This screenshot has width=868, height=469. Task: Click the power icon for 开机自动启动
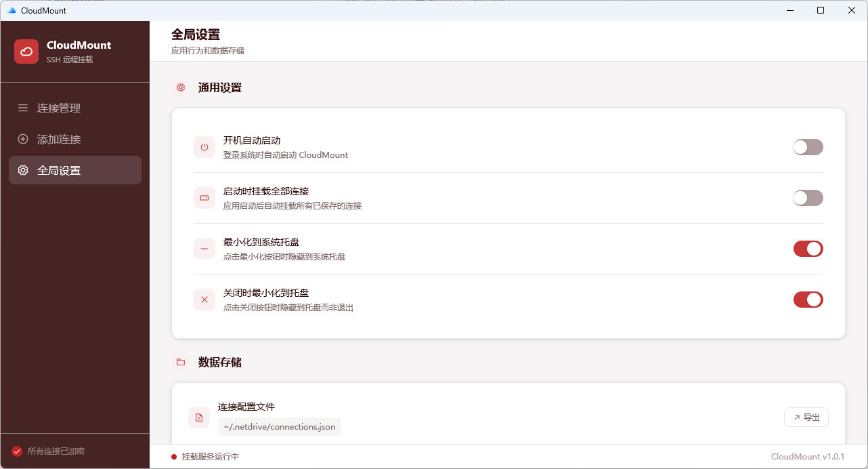[204, 147]
